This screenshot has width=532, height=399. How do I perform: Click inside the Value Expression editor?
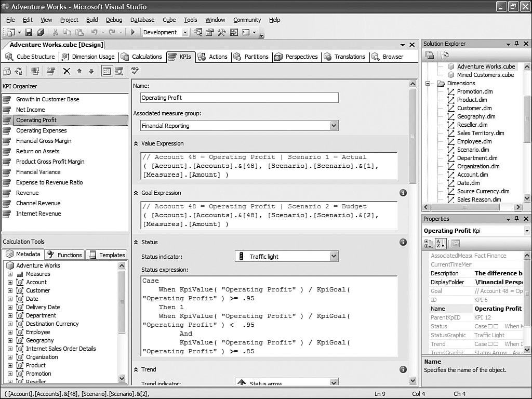click(x=269, y=166)
